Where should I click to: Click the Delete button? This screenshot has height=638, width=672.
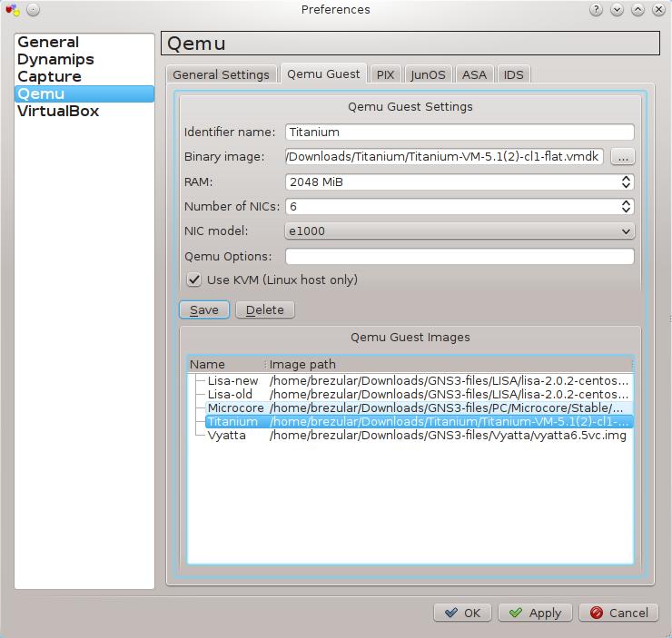265,310
